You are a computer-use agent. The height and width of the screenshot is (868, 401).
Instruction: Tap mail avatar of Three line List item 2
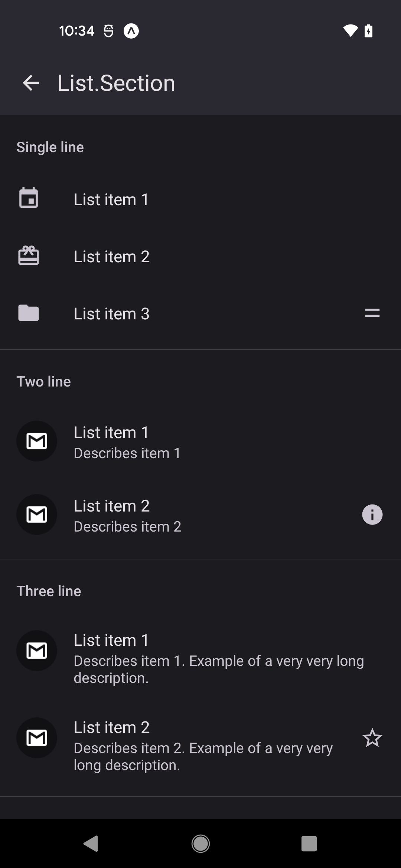[37, 738]
